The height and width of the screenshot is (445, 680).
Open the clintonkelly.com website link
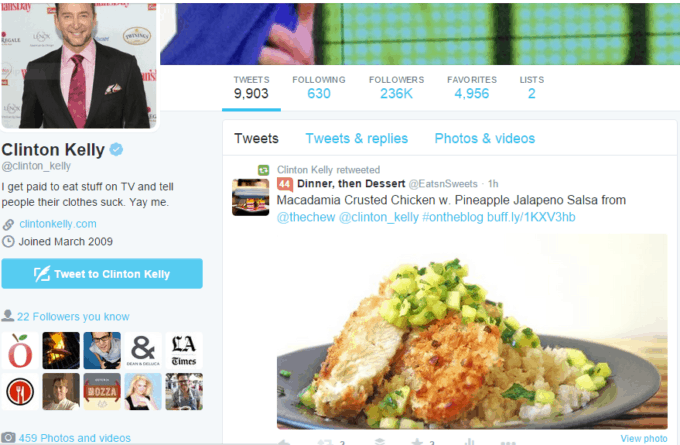[58, 224]
